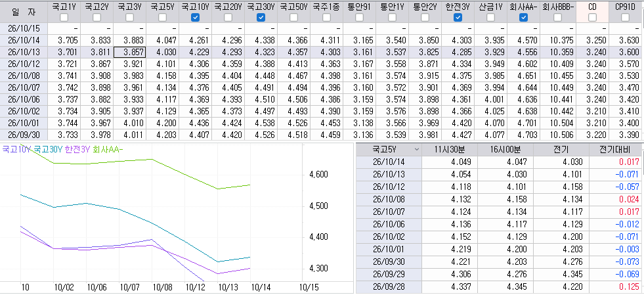Image resolution: width=644 pixels, height=295 pixels.
Task: Open the 국고5Y bond type dropdown
Action: 418,150
